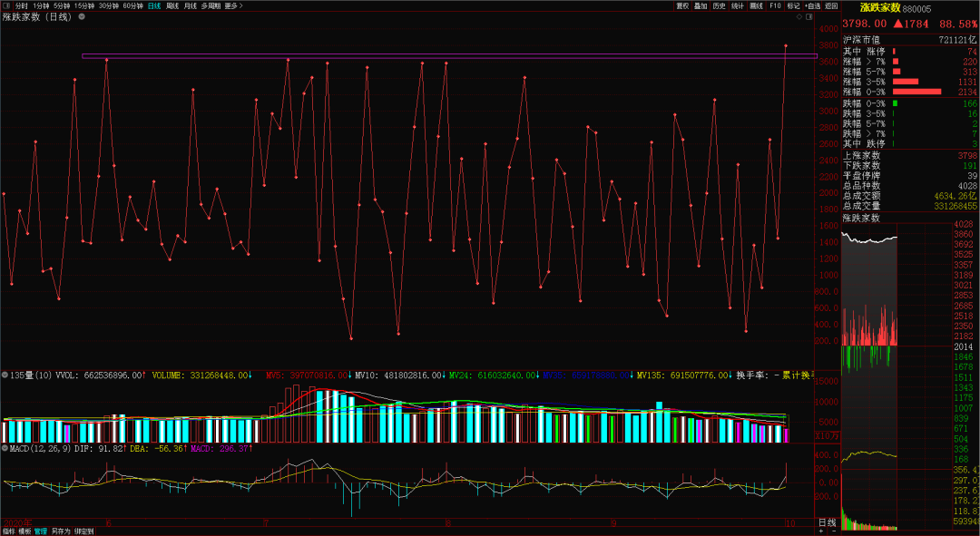980x536 pixels.
Task: Click 另存为 save-as button
Action: click(x=61, y=531)
